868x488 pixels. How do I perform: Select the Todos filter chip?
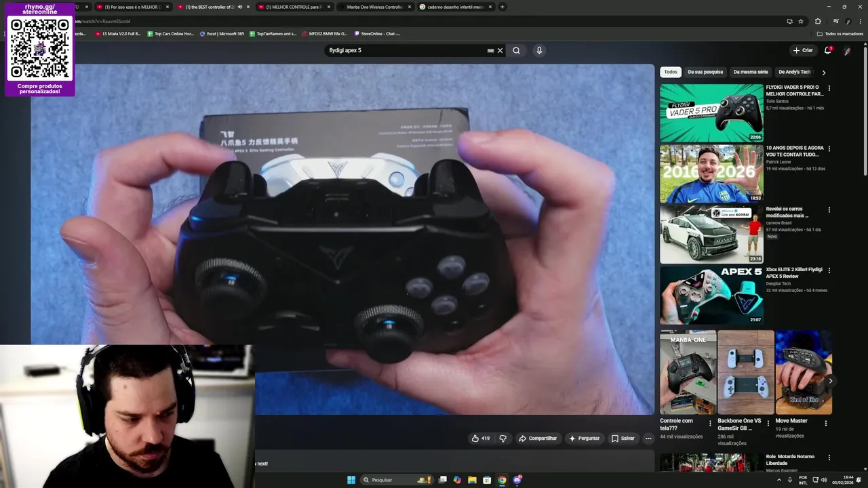pos(671,72)
